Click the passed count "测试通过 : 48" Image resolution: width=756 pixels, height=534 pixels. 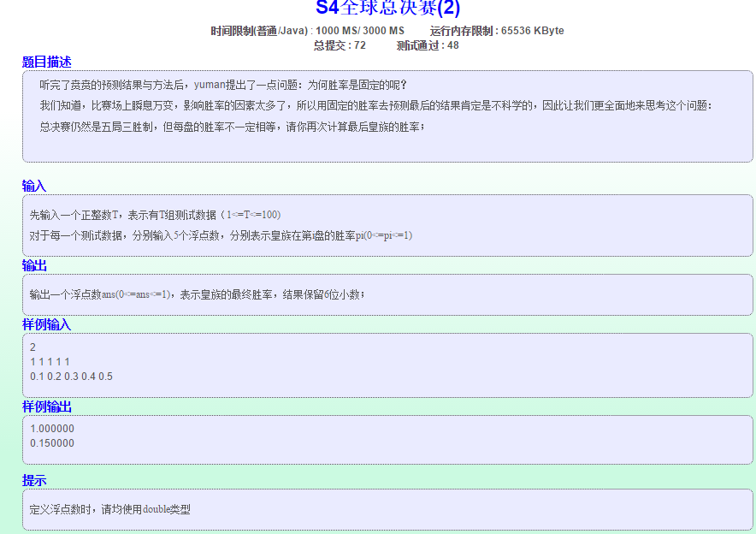pyautogui.click(x=428, y=45)
